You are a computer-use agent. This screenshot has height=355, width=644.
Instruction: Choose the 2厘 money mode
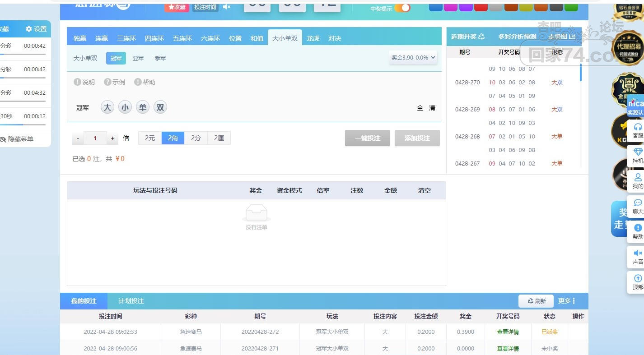(219, 138)
